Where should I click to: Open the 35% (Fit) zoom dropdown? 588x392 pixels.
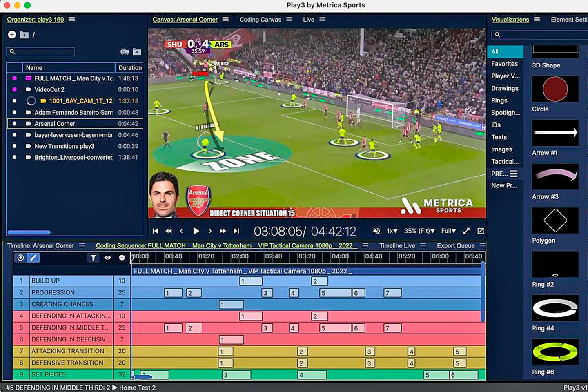[419, 231]
